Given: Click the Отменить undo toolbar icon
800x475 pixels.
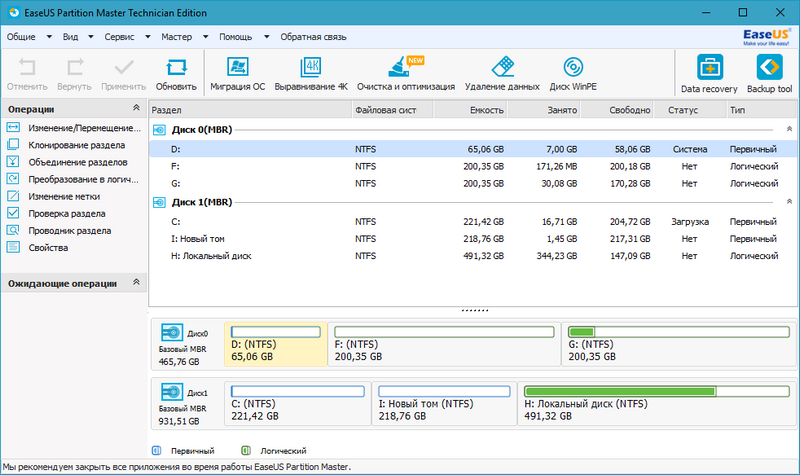Looking at the screenshot, I should (x=27, y=67).
